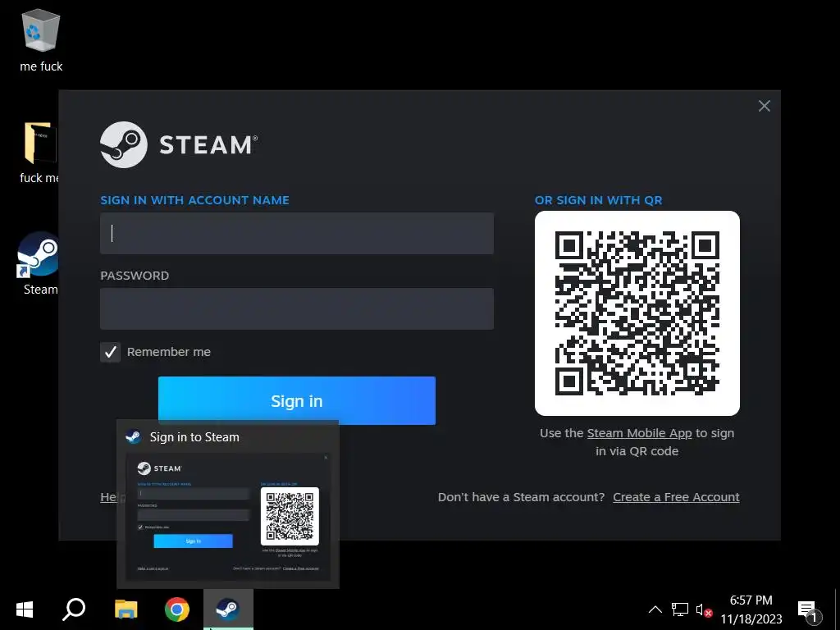The image size is (840, 630).
Task: Click 'Don't have a Steam account?' text
Action: (521, 497)
